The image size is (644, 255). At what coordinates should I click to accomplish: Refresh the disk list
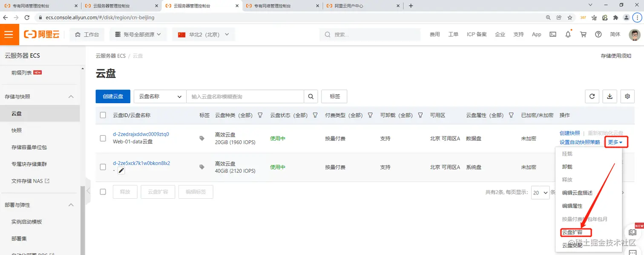592,96
